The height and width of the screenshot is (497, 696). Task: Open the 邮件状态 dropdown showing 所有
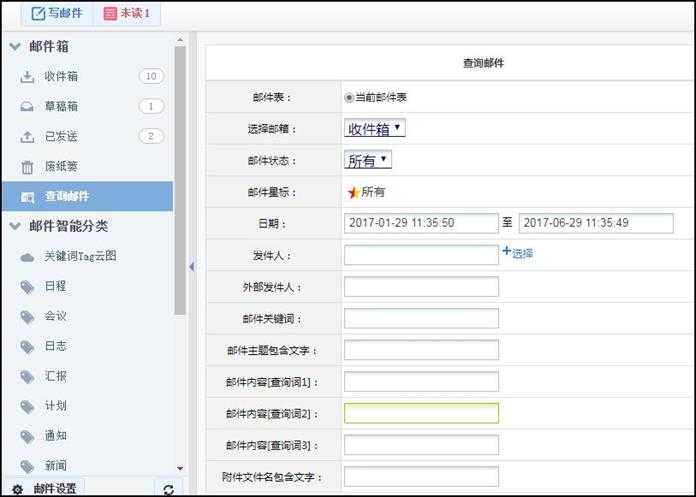368,160
